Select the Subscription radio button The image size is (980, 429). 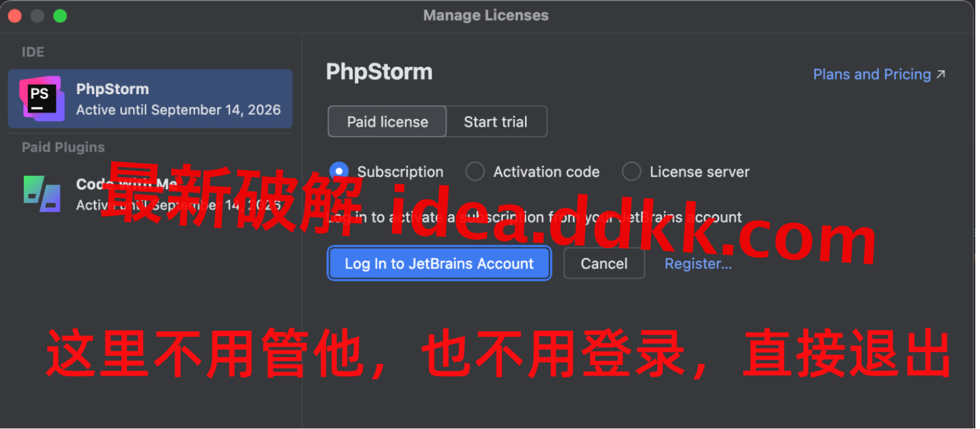pos(339,172)
